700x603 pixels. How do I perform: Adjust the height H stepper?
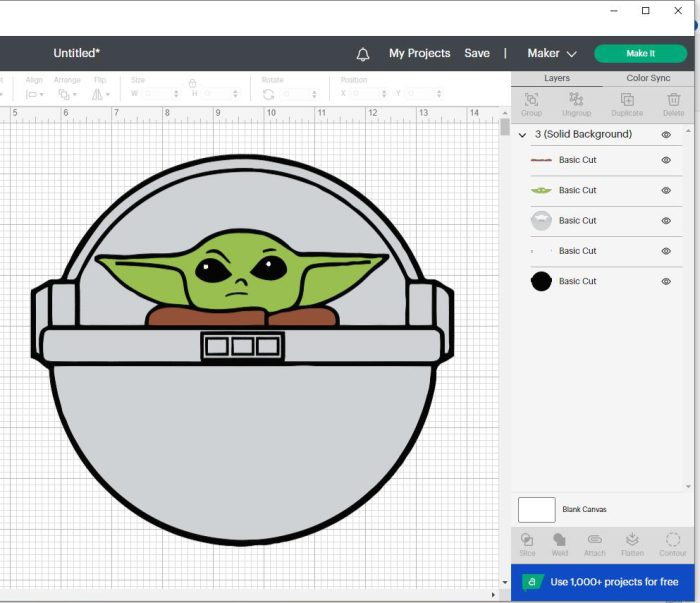(x=236, y=94)
